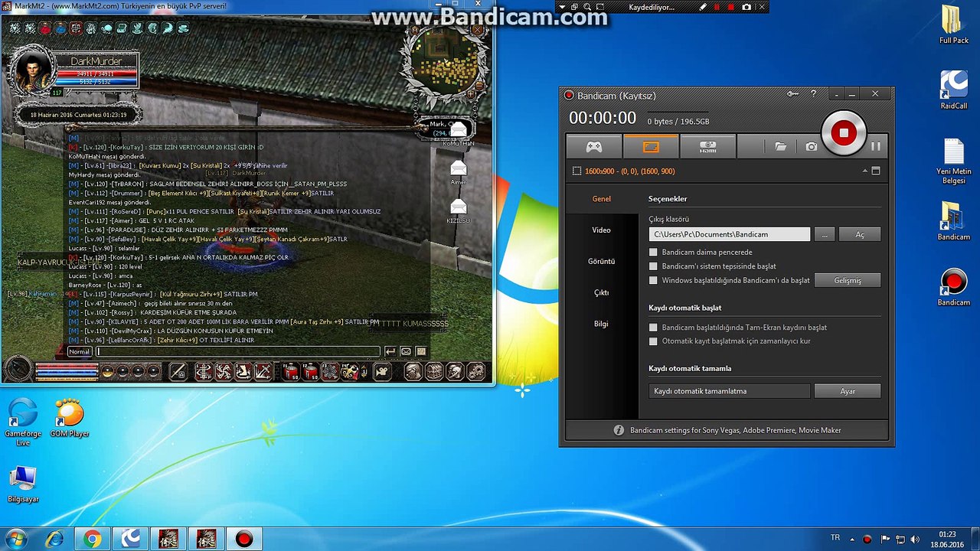The image size is (980, 551).
Task: Start recording with big red record button
Action: tap(844, 132)
